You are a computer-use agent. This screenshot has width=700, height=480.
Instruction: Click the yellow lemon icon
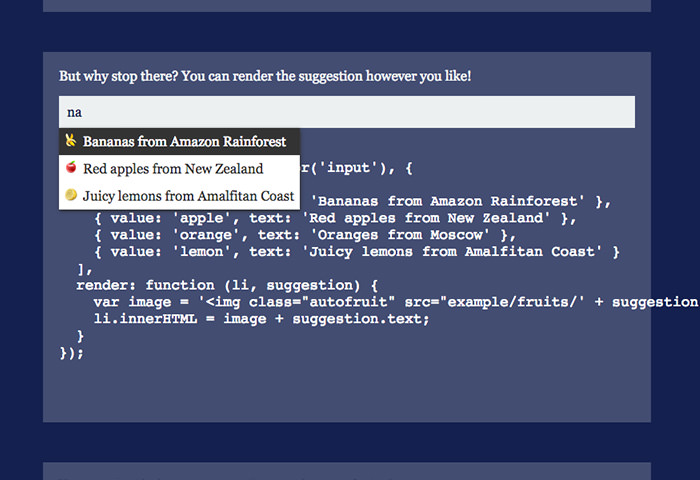(x=71, y=195)
